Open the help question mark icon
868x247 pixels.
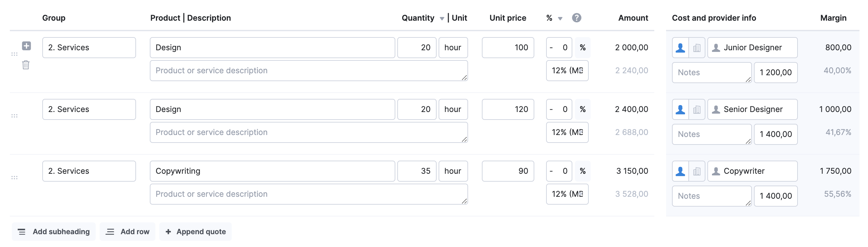tap(577, 18)
